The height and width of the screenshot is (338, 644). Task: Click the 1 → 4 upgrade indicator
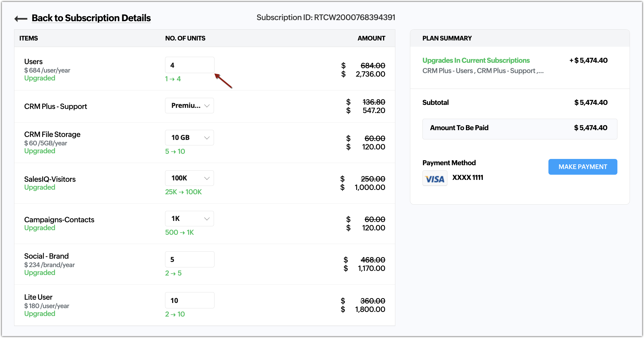pyautogui.click(x=173, y=79)
